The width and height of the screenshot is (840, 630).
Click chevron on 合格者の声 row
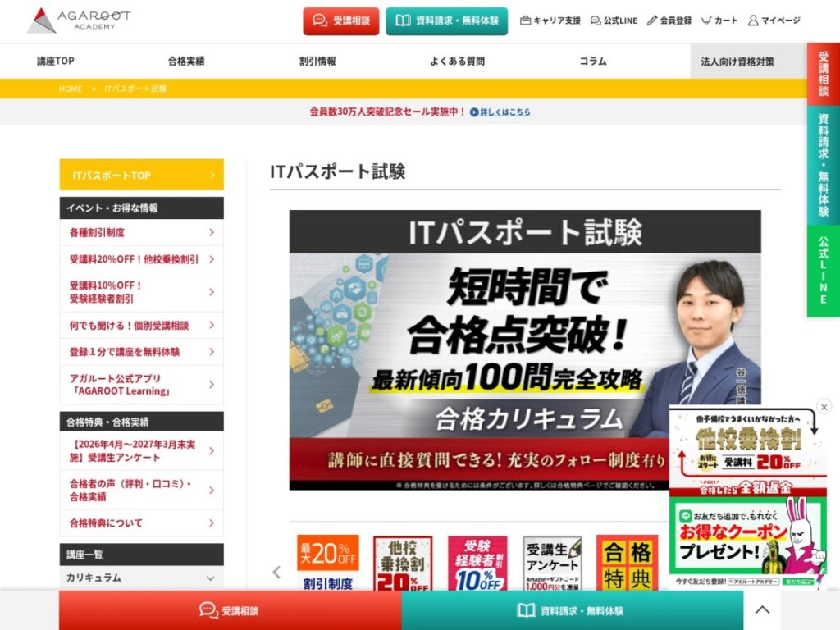tap(212, 490)
